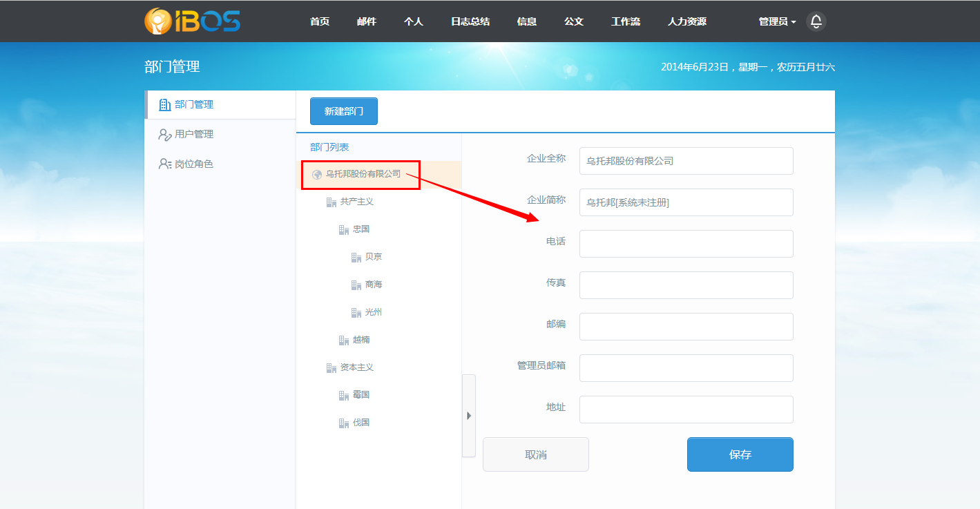Click the 部门列表 heading
Viewport: 980px width, 509px height.
point(329,148)
